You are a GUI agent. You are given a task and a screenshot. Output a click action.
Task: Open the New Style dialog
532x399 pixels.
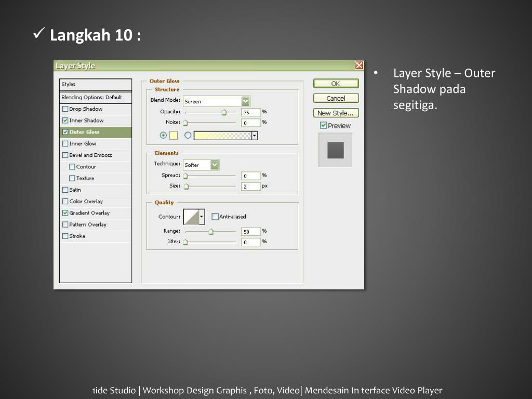coord(336,113)
